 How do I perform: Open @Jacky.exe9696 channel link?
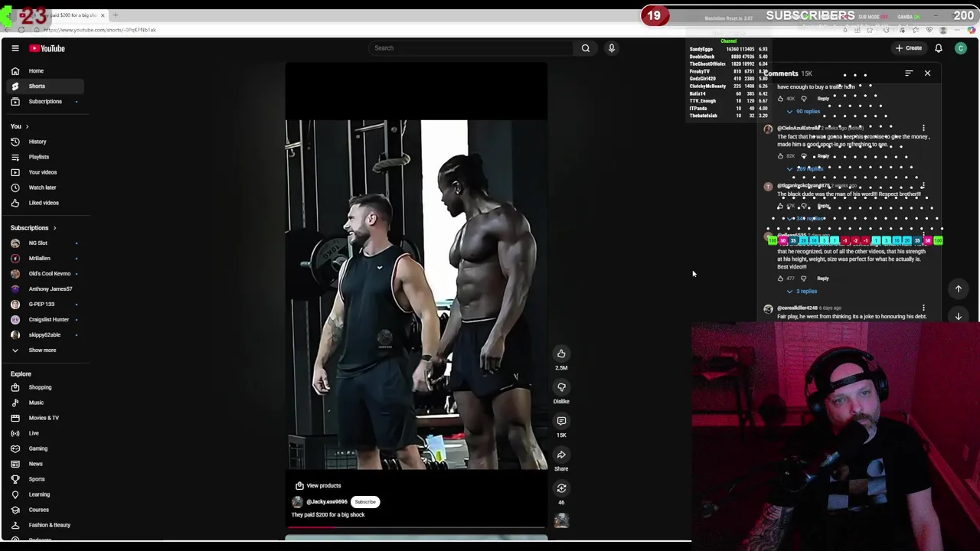click(x=327, y=502)
